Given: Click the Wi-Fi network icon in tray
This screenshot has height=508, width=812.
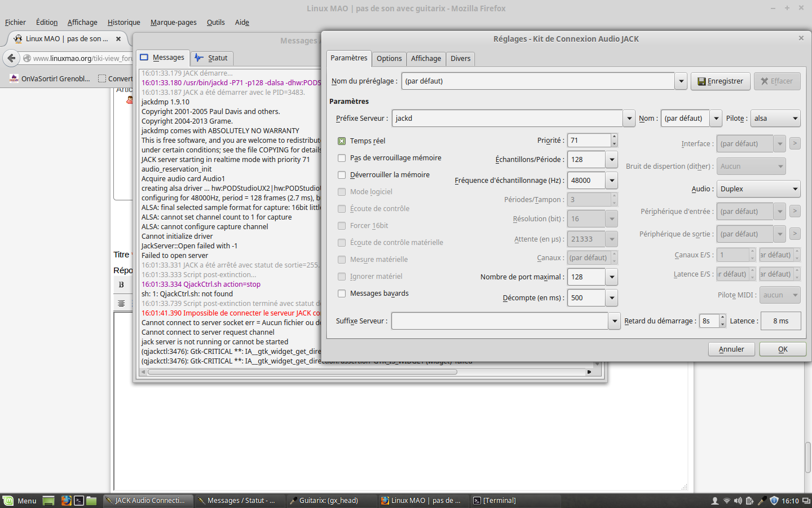Looking at the screenshot, I should pyautogui.click(x=727, y=501).
